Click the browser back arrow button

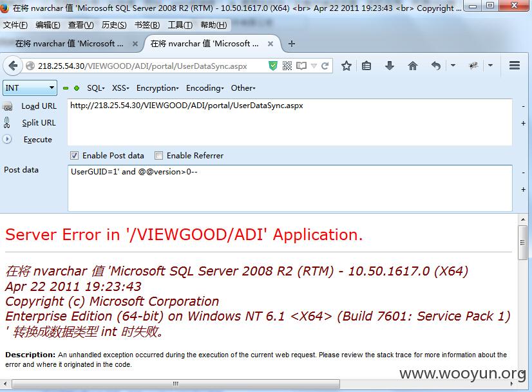13,66
